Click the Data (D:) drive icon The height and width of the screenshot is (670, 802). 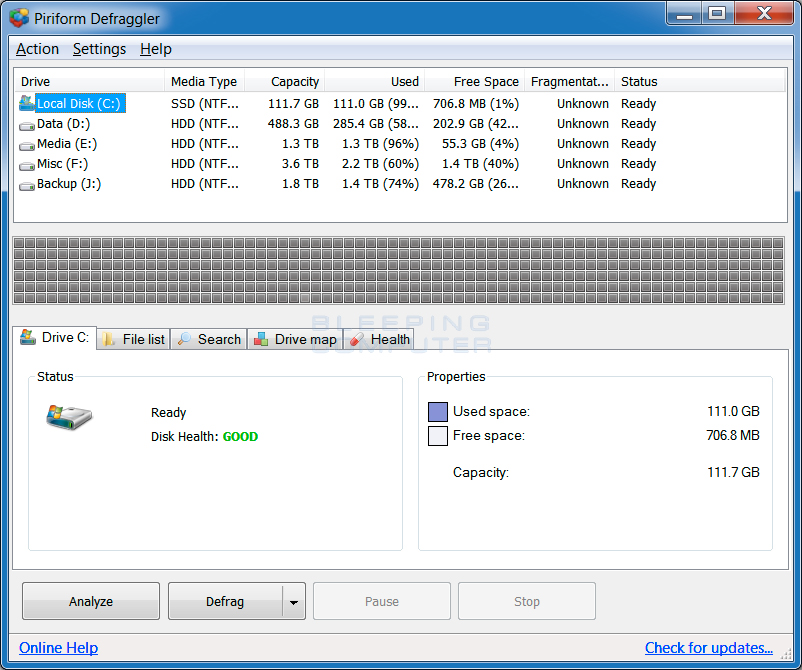click(x=27, y=124)
